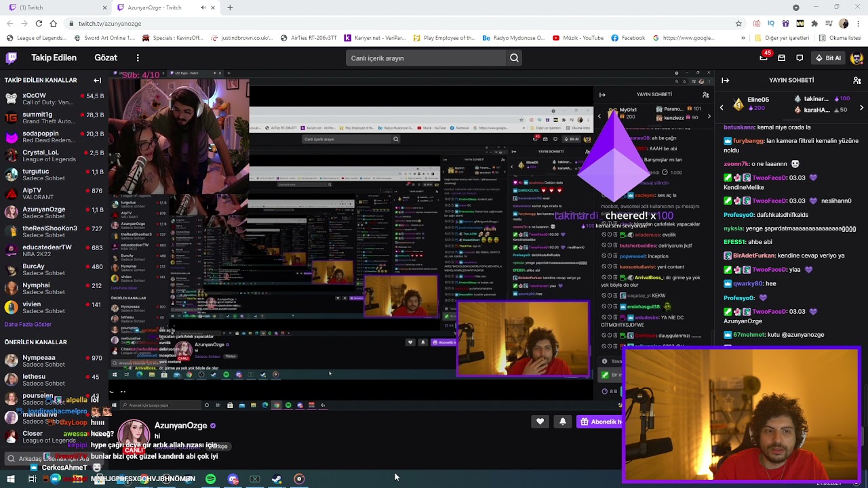Toggle bookmark star in the address bar
The width and height of the screenshot is (868, 488).
click(738, 23)
